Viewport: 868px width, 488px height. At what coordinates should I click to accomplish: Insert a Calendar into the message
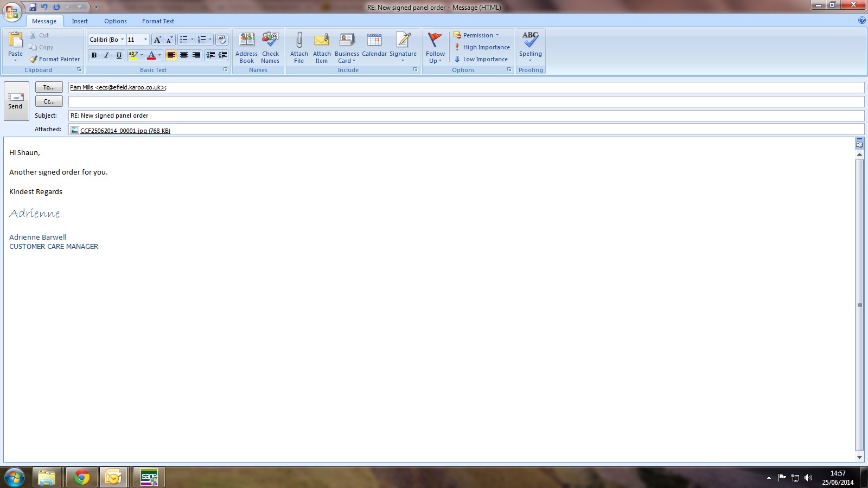tap(374, 46)
